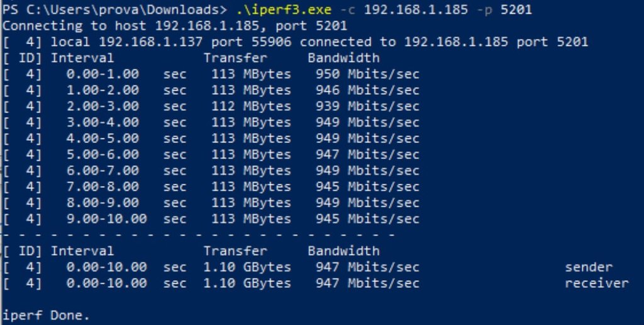
Task: Click the 5.00-6.00 interval entry
Action: 102,154
